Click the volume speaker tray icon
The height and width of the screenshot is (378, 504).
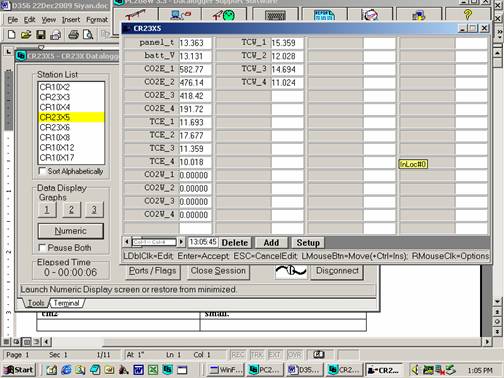[415, 369]
